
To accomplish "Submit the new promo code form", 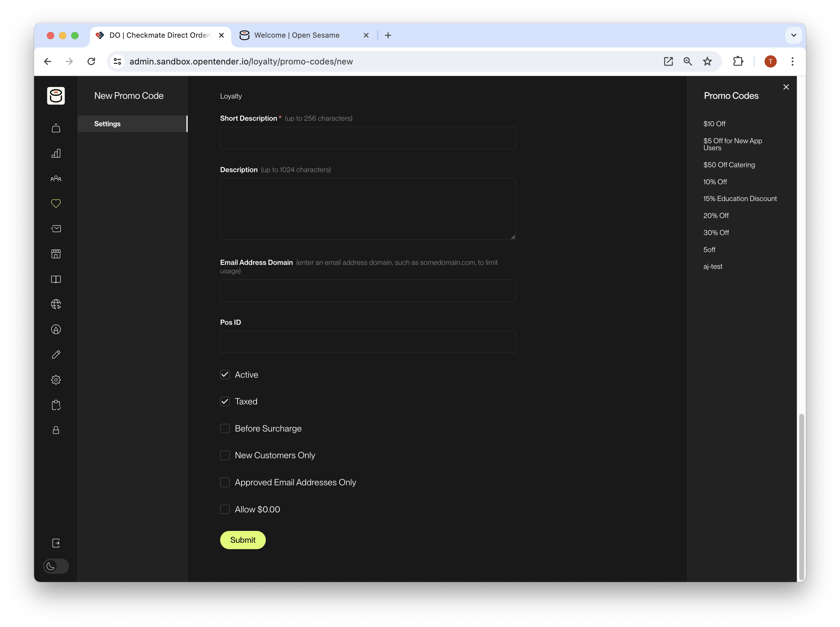I will pyautogui.click(x=243, y=540).
